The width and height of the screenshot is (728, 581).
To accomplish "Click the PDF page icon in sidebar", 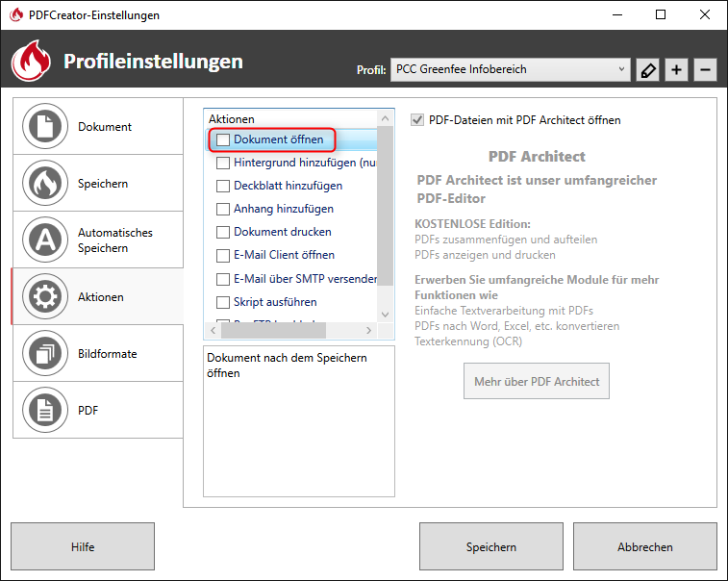I will (45, 410).
